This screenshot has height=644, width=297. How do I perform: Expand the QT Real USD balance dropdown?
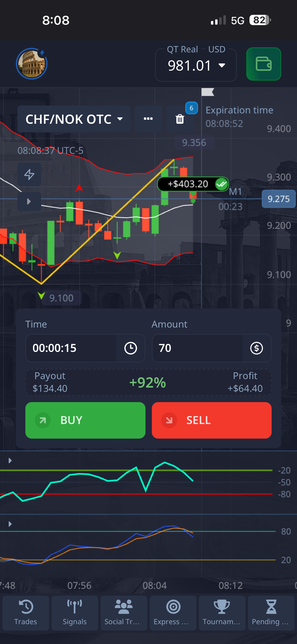[196, 66]
